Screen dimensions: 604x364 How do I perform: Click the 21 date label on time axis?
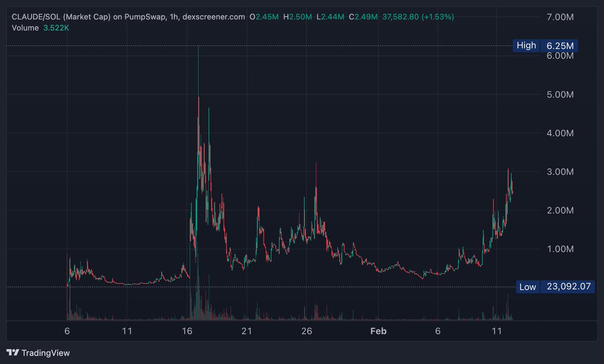coord(246,331)
